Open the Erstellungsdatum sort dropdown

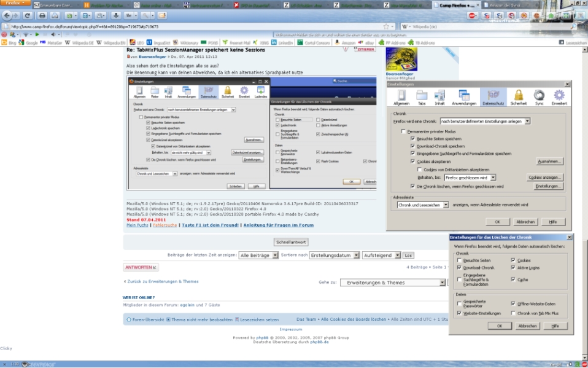coord(335,255)
